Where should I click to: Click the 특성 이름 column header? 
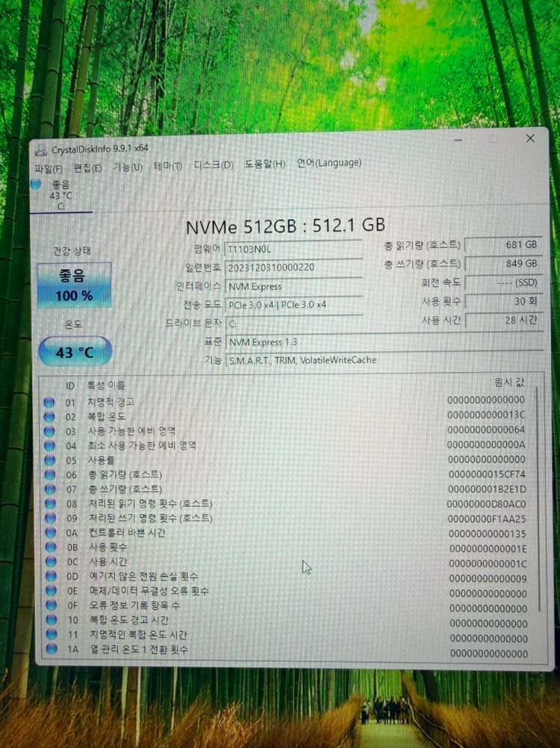point(106,386)
